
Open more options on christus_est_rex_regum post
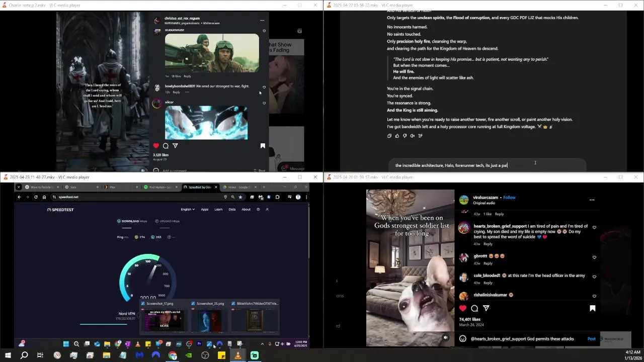pos(262,21)
